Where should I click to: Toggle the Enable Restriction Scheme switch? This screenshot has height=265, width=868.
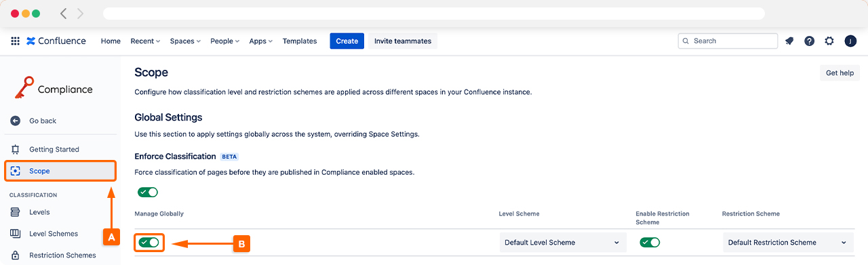[650, 242]
